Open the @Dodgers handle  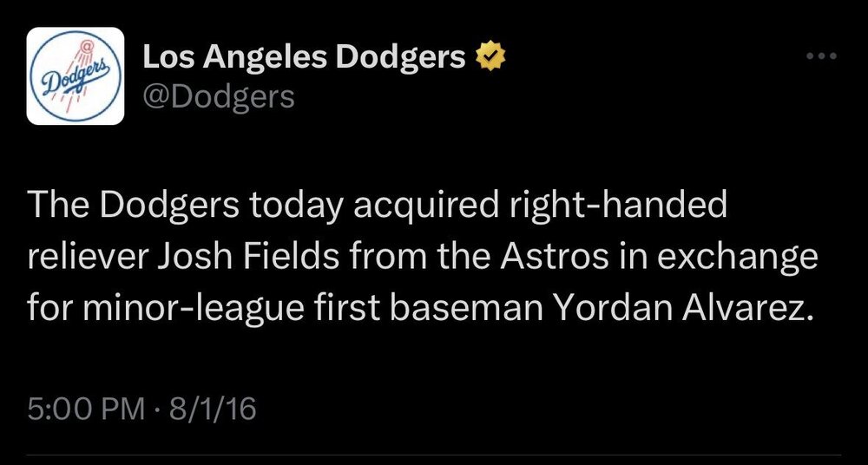[x=219, y=97]
